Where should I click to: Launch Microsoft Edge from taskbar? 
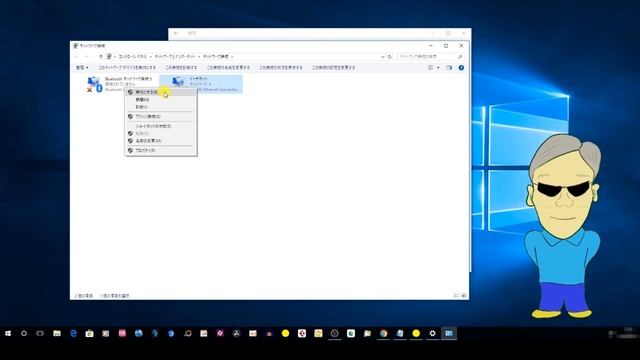pos(73,333)
